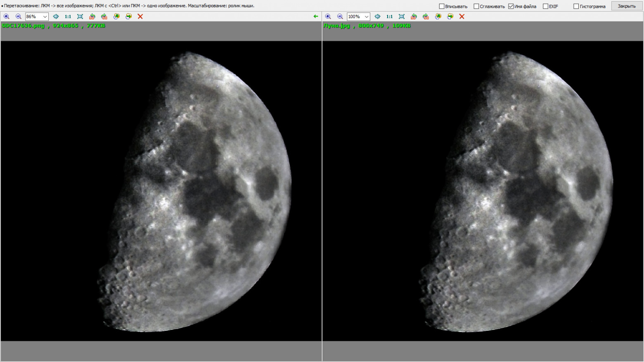Rotate left image 90° counterclockwise

92,17
